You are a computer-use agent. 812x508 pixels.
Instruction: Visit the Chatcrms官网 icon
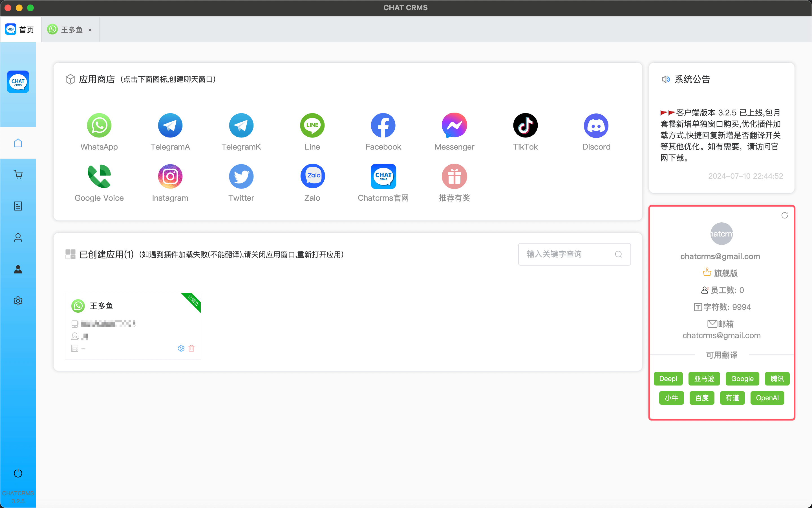(x=383, y=176)
